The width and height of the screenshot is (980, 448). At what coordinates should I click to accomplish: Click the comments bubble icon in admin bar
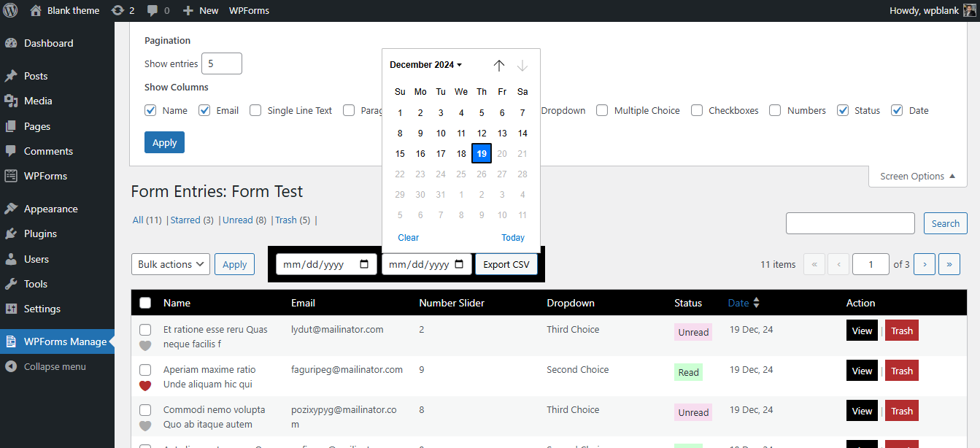[153, 10]
